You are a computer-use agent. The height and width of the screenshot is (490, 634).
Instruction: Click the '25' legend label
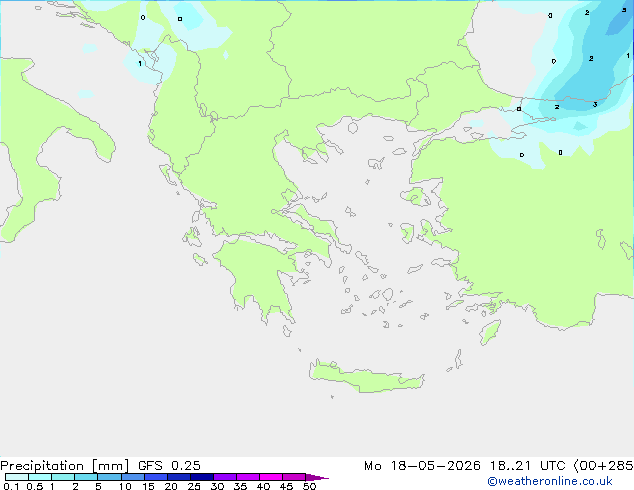[x=194, y=486]
